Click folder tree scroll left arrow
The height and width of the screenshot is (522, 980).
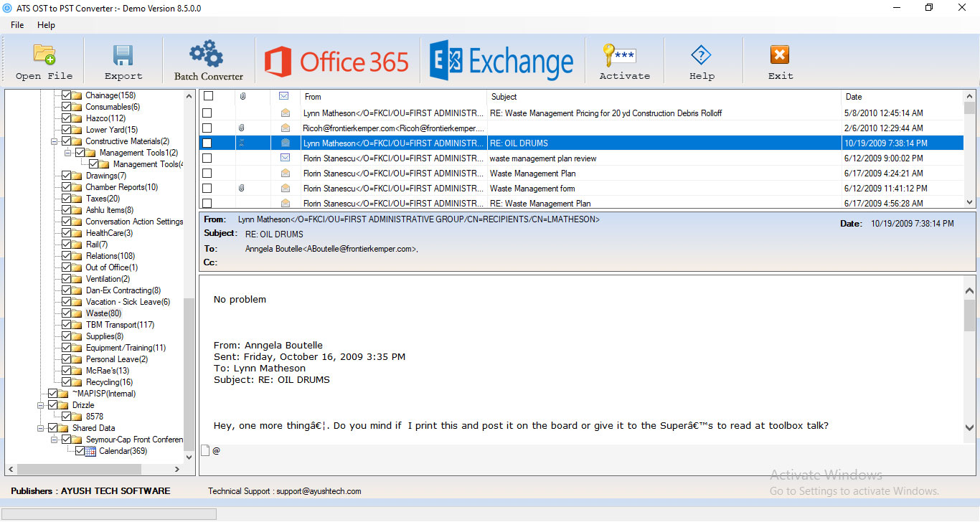11,469
